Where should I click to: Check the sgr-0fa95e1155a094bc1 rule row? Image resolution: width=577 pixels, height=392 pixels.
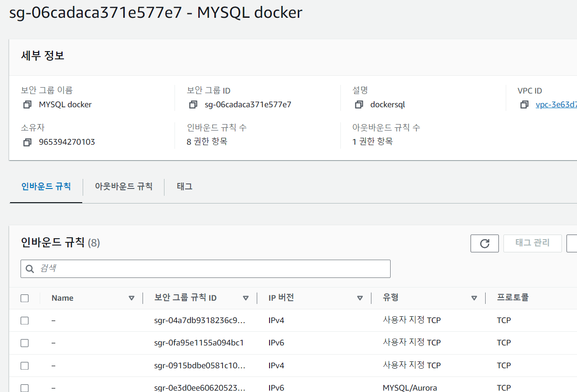coord(25,343)
